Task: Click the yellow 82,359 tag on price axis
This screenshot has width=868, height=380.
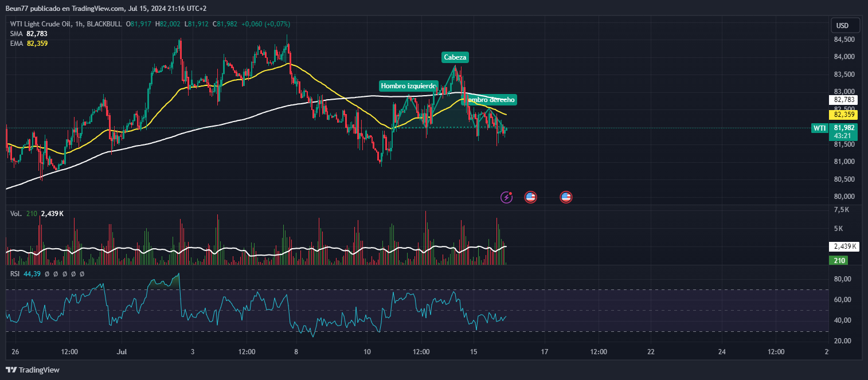Action: point(843,115)
